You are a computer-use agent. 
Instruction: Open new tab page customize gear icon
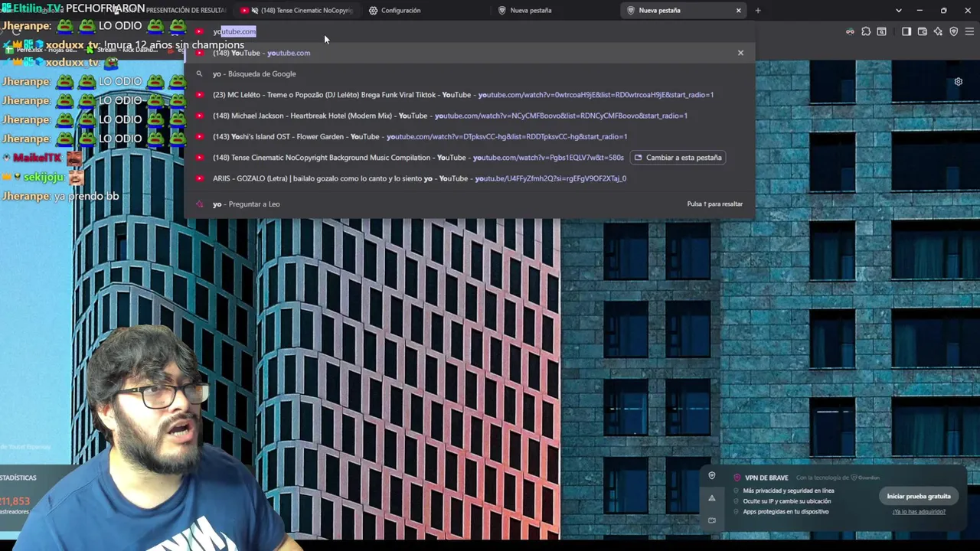click(958, 82)
